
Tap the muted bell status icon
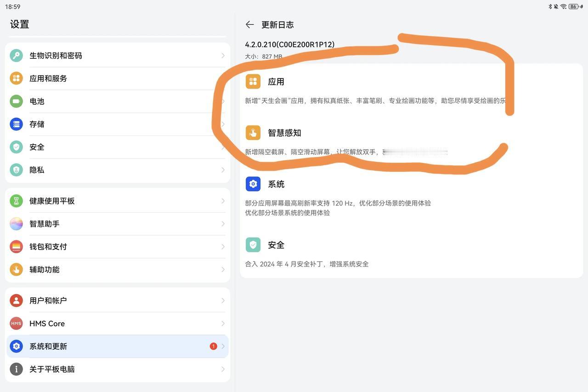tap(556, 6)
